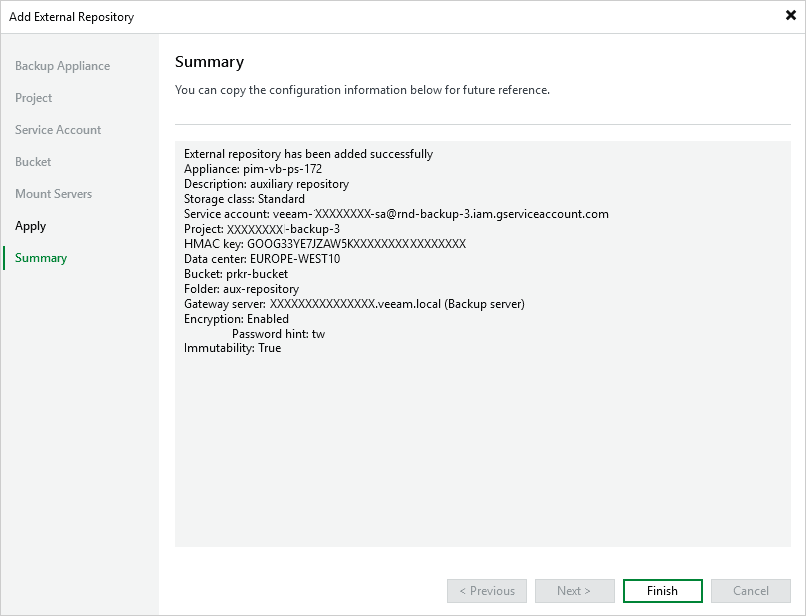The image size is (806, 616).
Task: Click the HMAC key line in summary
Action: 325,244
